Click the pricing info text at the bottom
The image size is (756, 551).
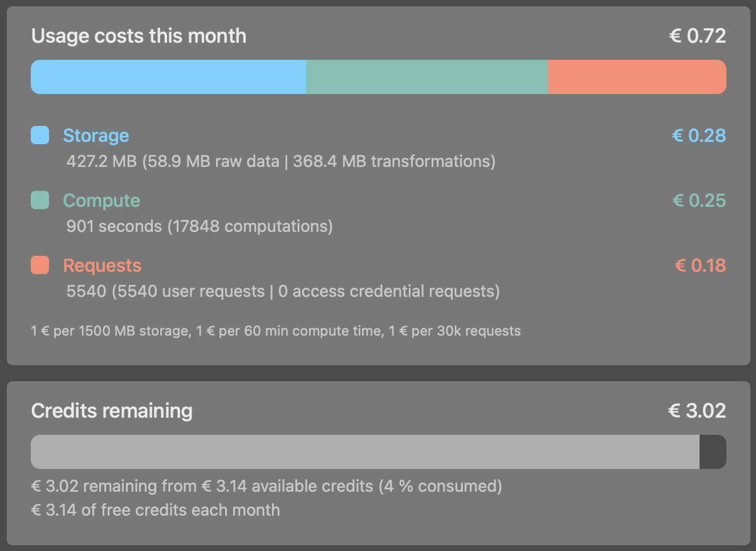point(276,330)
